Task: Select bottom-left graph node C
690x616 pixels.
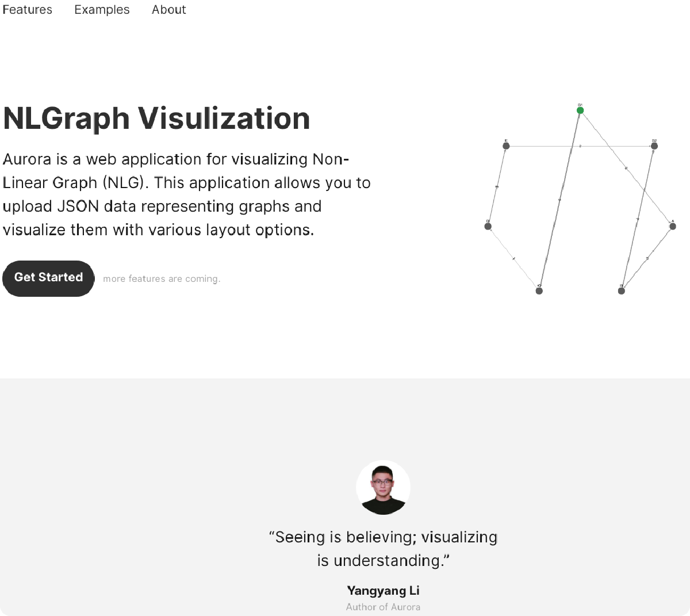Action: tap(539, 291)
